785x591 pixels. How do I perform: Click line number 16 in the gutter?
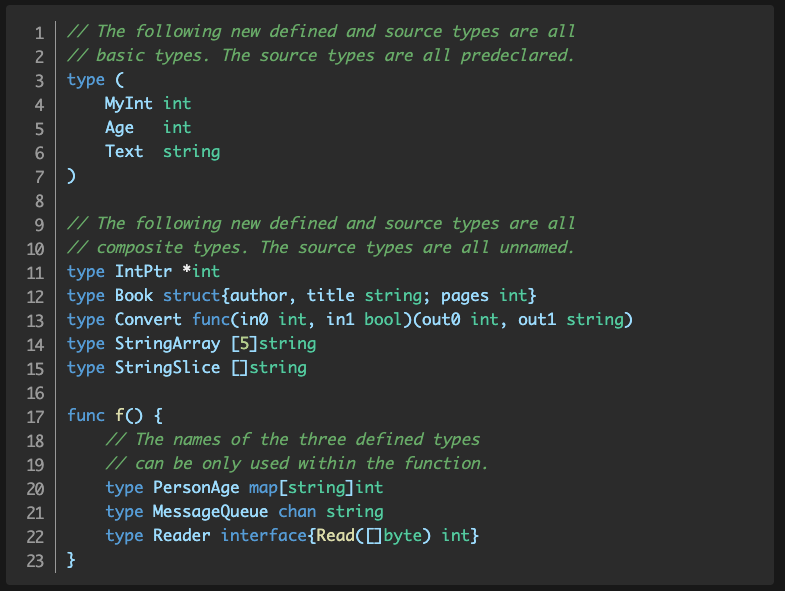[x=35, y=392]
